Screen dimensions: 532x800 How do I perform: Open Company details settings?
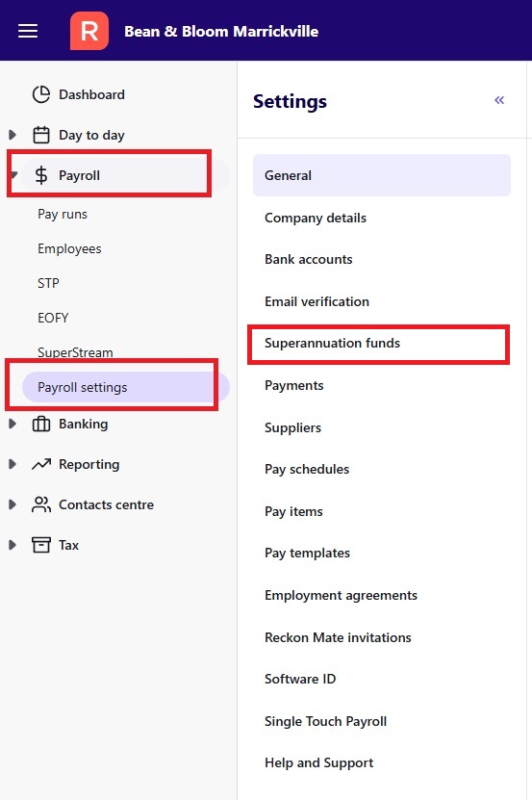pyautogui.click(x=316, y=218)
